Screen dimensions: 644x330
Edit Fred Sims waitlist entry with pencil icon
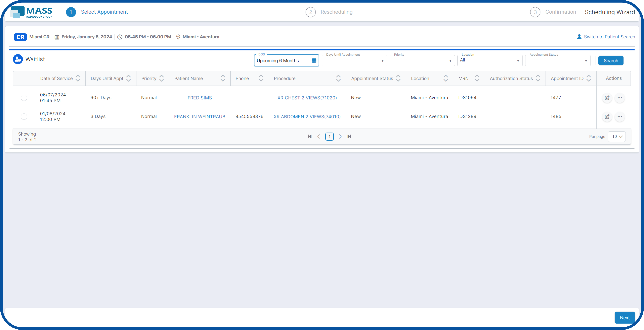(607, 98)
